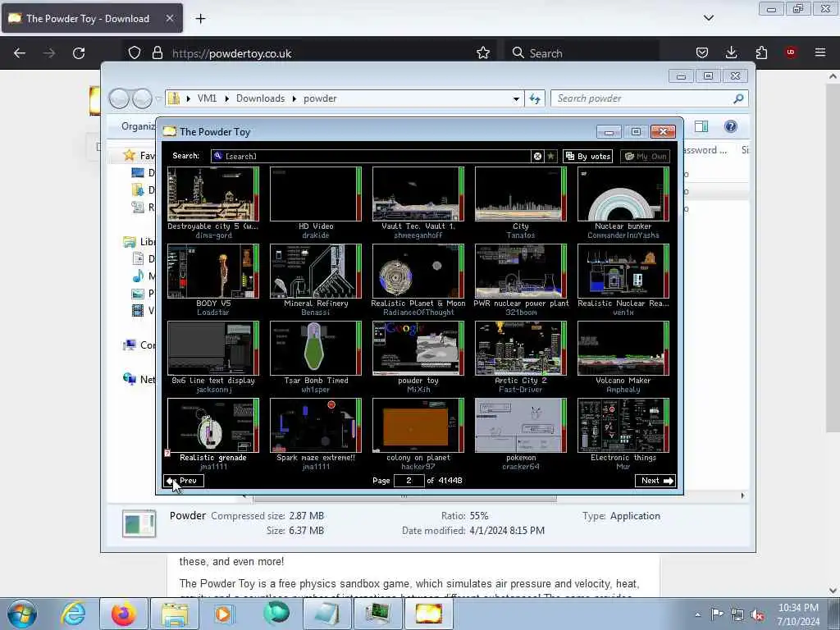Close the The Powder Toy browser tab
The image size is (840, 630).
click(x=169, y=18)
